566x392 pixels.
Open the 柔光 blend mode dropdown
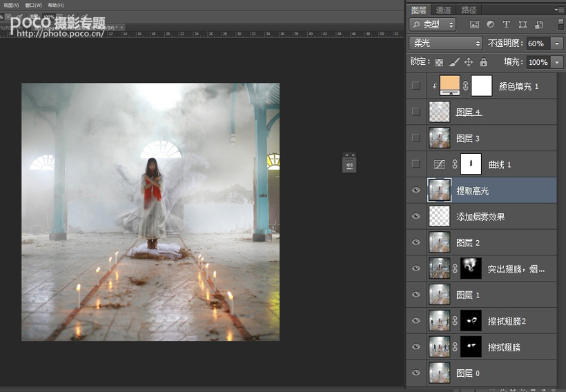click(x=446, y=43)
